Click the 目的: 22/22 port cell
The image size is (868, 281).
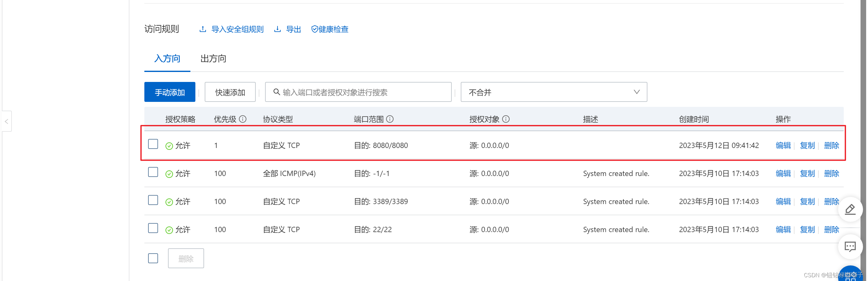[373, 229]
